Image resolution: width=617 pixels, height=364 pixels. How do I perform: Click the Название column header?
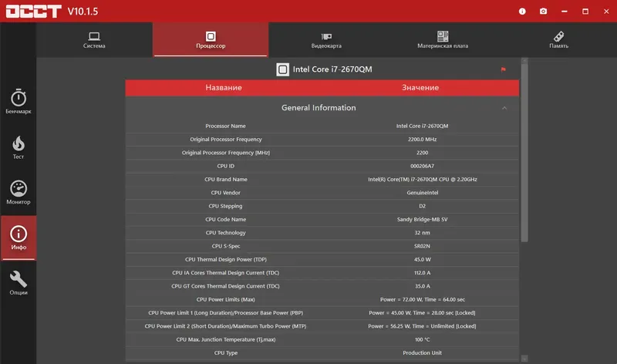click(224, 88)
